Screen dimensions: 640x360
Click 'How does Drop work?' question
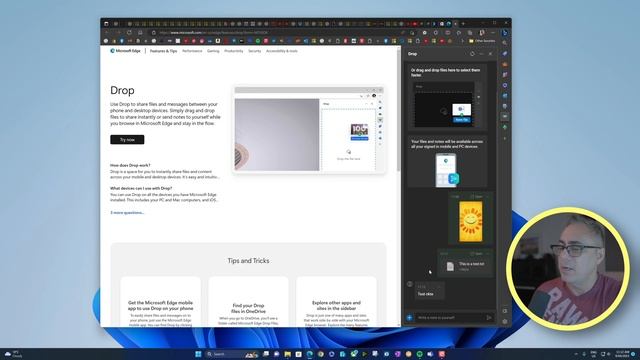coord(130,165)
